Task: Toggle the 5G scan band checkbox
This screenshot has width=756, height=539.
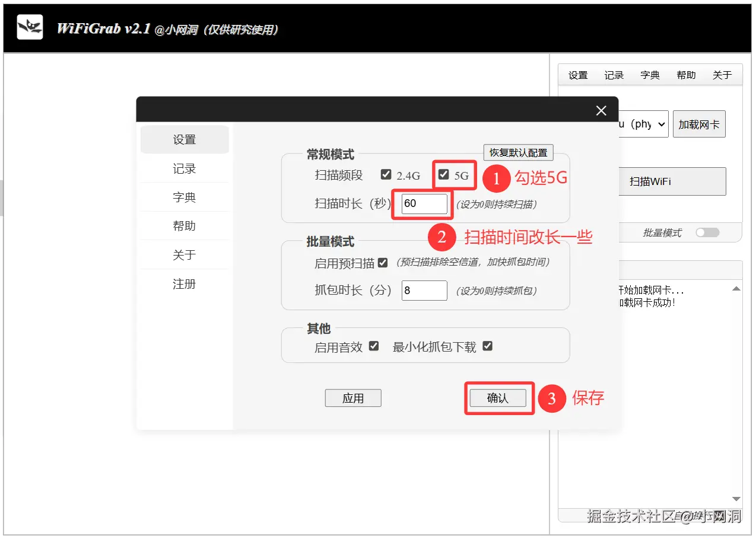Action: 444,174
